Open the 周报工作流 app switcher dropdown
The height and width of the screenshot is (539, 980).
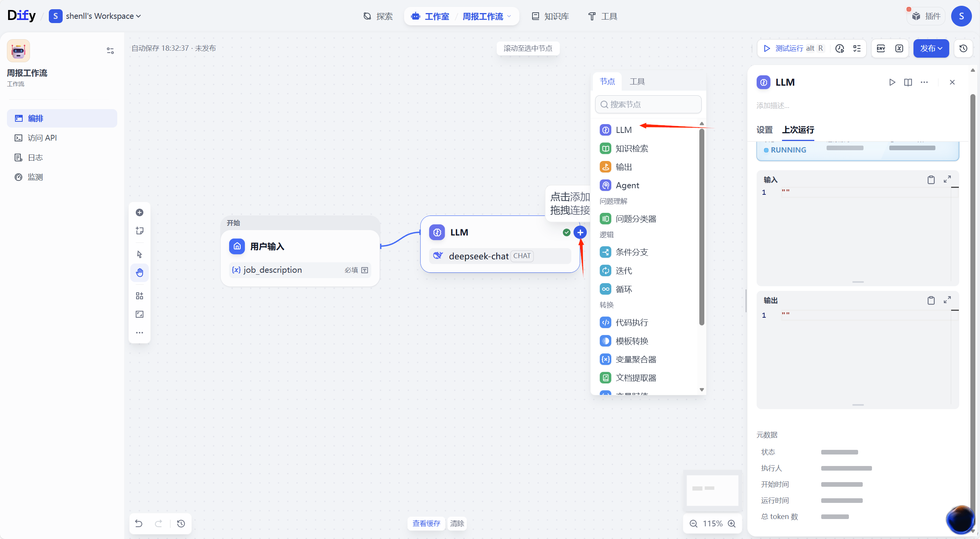coord(487,17)
